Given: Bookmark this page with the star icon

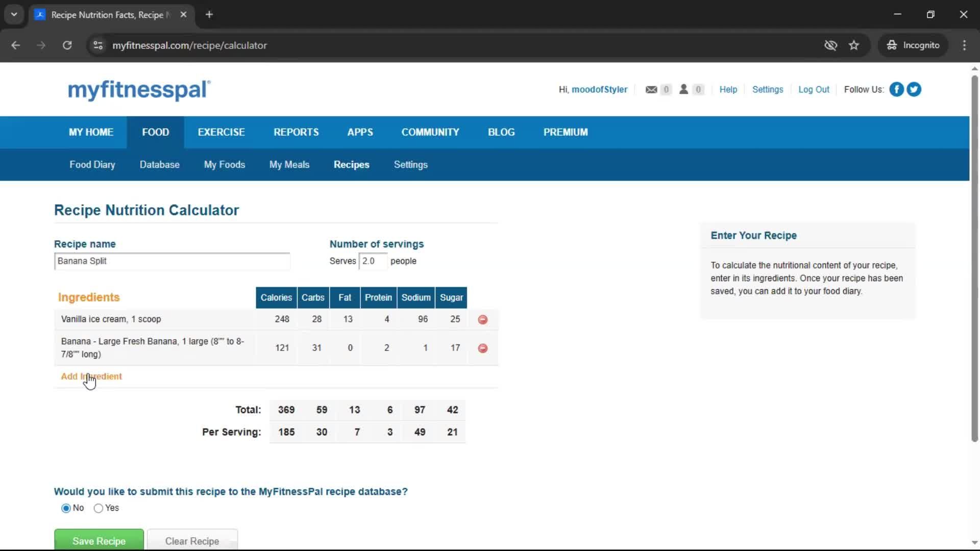Looking at the screenshot, I should [x=854, y=45].
